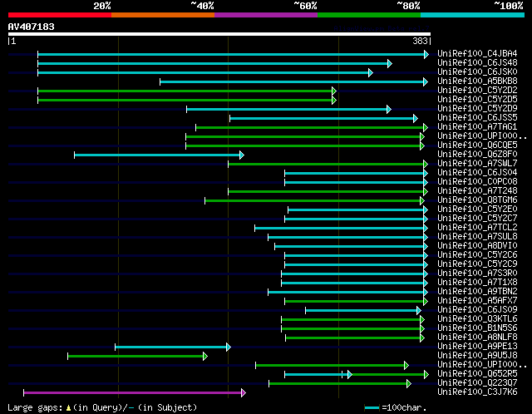This screenshot has height=414, width=532.
Task: Select the UniRef100_C5Y2E0 label
Action: [477, 209]
